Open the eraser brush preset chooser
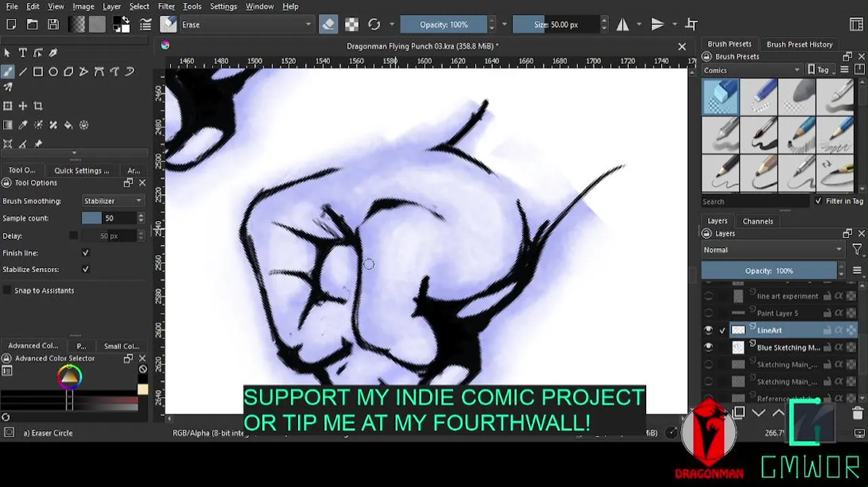This screenshot has width=868, height=487. (168, 24)
